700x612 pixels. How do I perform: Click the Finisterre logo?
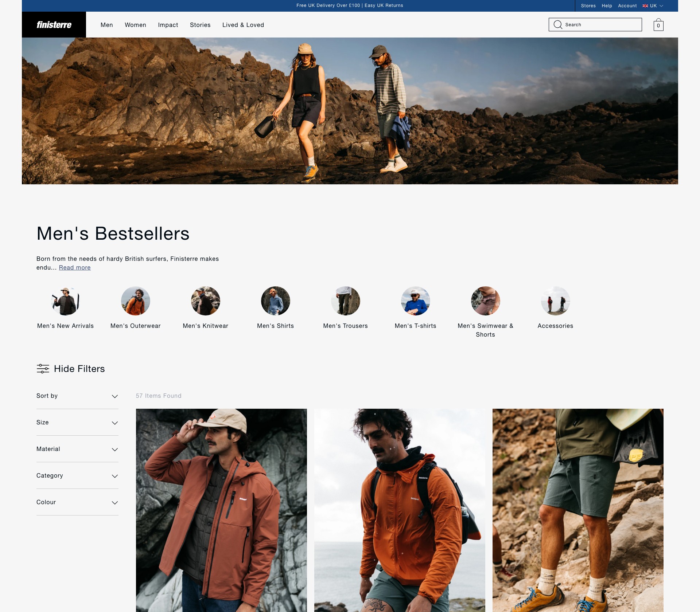click(54, 25)
